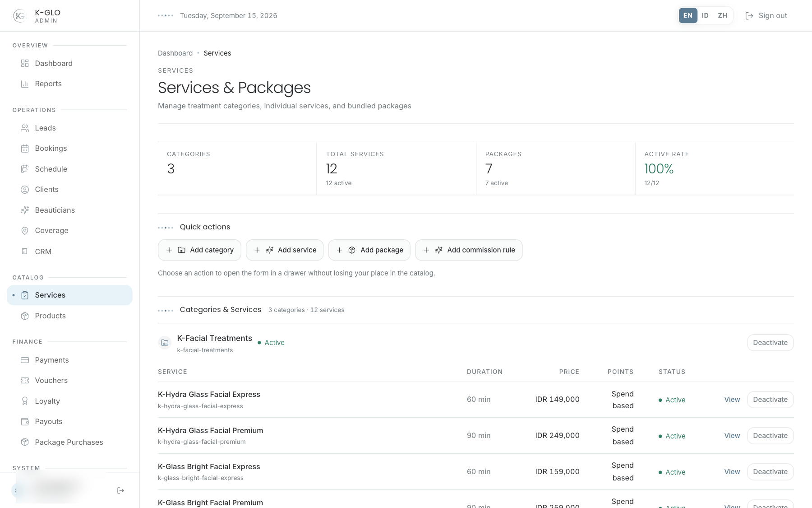The width and height of the screenshot is (812, 508).
Task: Open Reports via its chart icon
Action: tap(25, 84)
